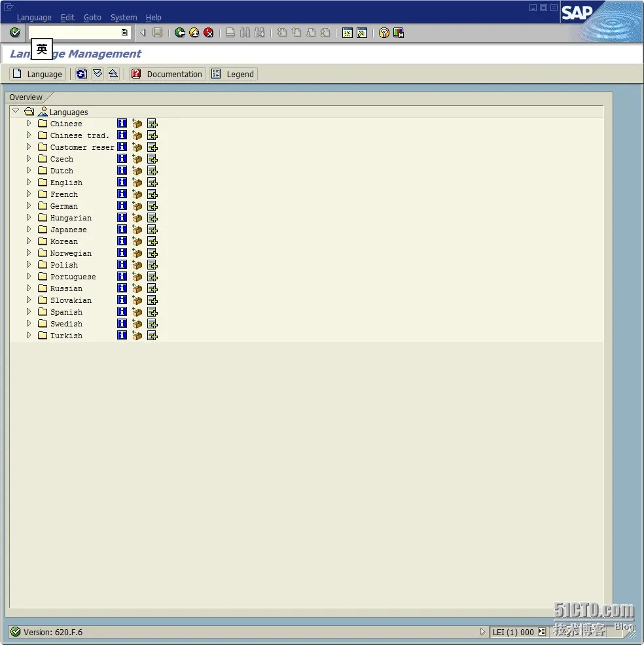The width and height of the screenshot is (644, 645).
Task: Select the Hungarian tree row
Action: pos(71,218)
